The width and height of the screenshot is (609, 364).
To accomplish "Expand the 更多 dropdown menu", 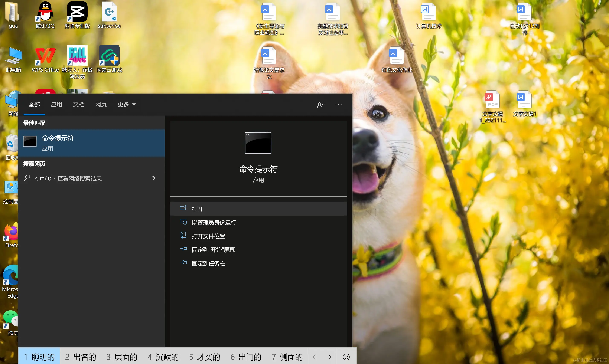I will [126, 104].
